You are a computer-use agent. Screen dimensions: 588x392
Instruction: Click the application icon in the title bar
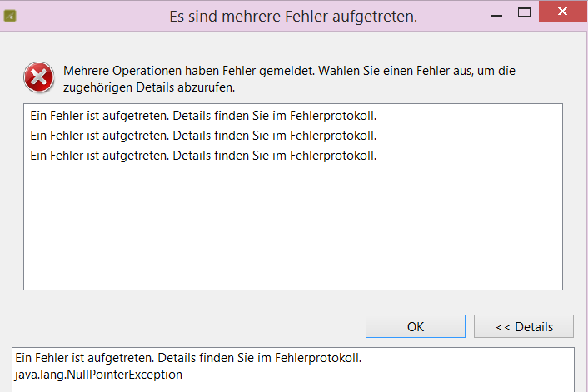tap(12, 15)
